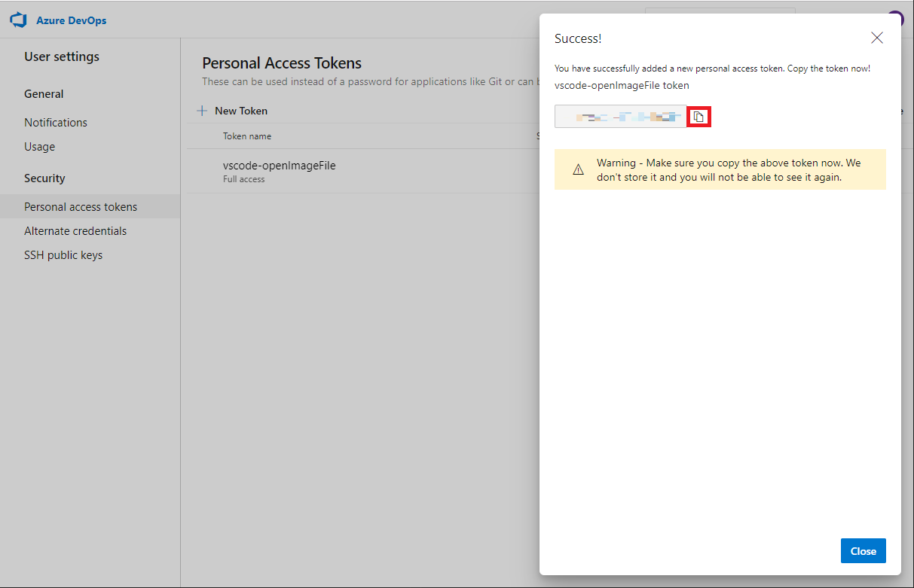Screen dimensions: 914x588
Task: Select the vscode-openImageFile token row
Action: pyautogui.click(x=363, y=172)
